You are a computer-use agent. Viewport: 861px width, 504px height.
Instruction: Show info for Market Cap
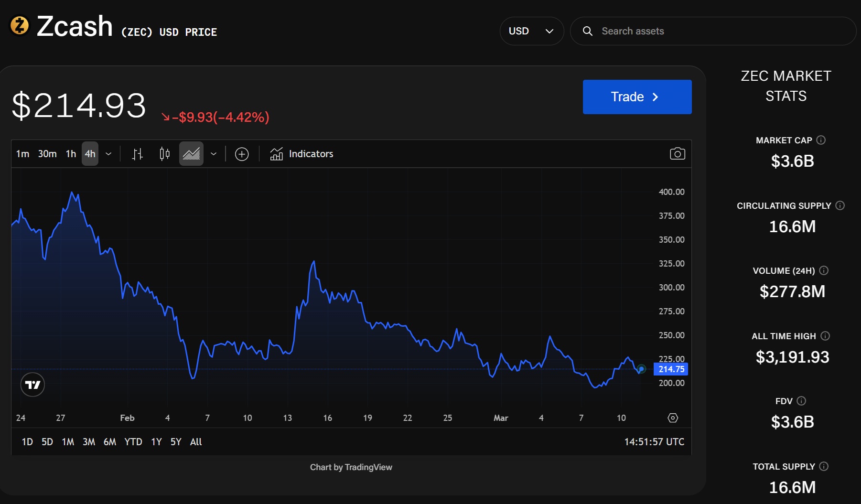[x=821, y=140]
